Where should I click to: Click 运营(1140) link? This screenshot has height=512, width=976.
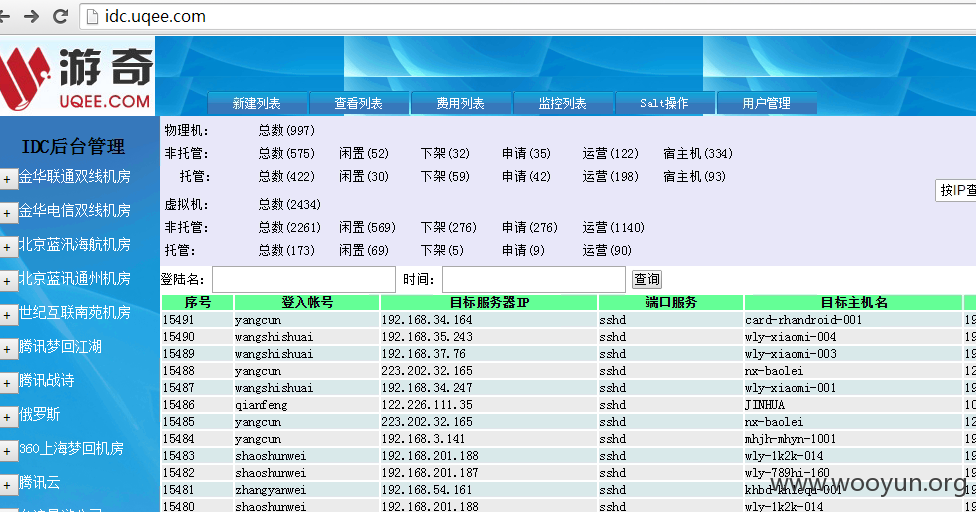(614, 228)
